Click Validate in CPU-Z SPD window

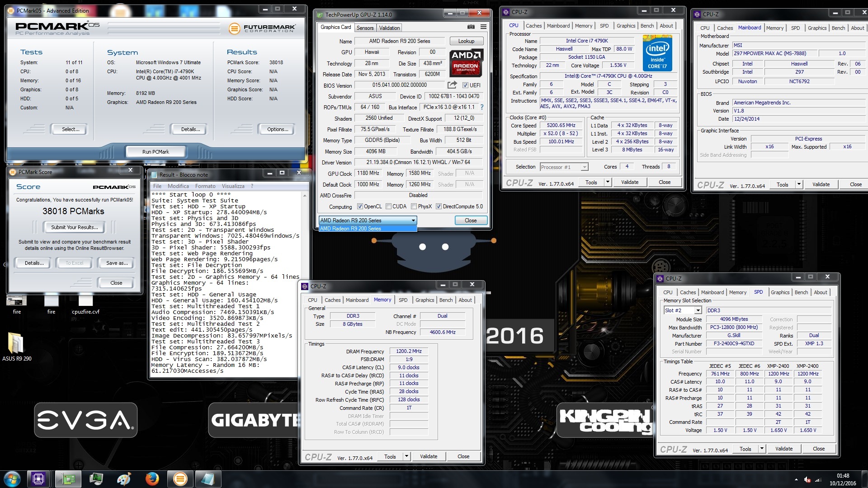coord(783,449)
